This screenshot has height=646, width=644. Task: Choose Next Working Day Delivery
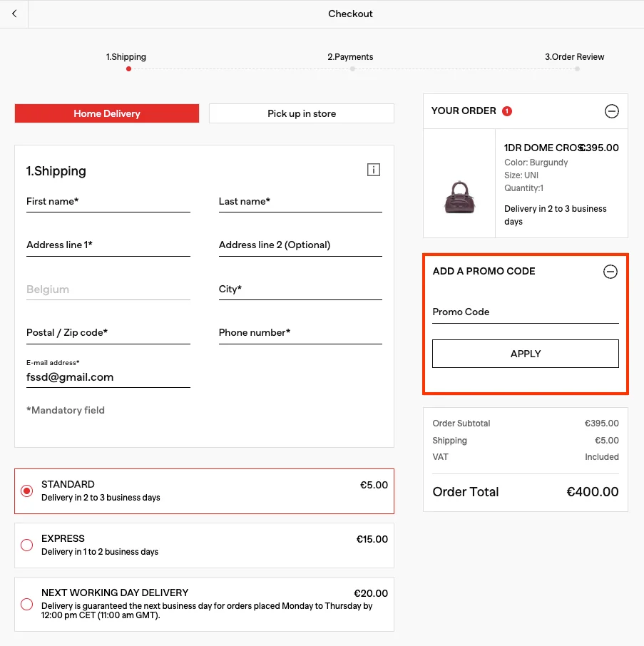coord(27,604)
